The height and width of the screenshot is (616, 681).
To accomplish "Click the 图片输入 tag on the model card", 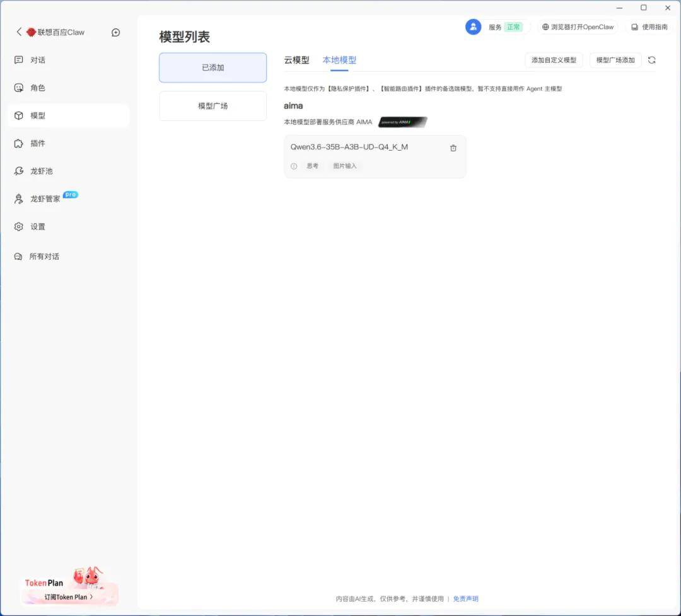I will [345, 166].
